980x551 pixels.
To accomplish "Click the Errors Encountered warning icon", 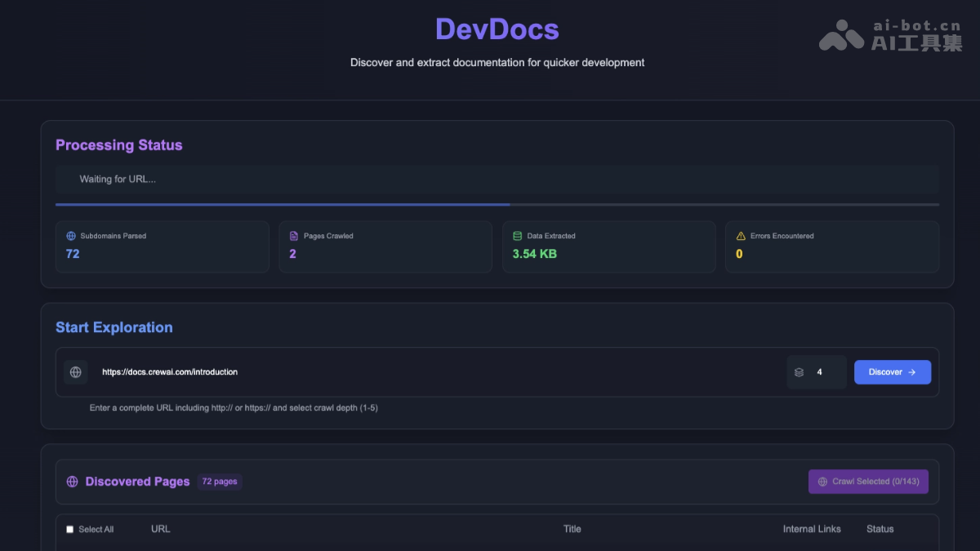I will click(x=742, y=235).
